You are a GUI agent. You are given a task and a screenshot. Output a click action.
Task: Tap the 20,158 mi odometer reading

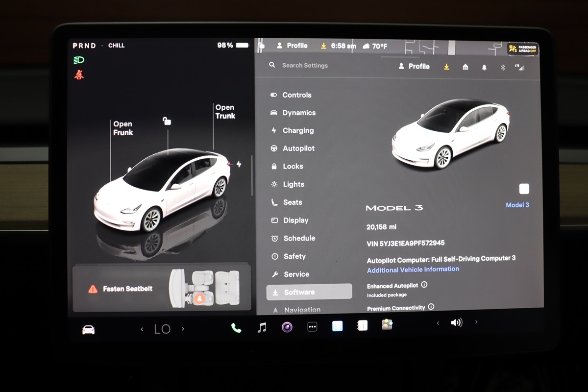point(381,227)
